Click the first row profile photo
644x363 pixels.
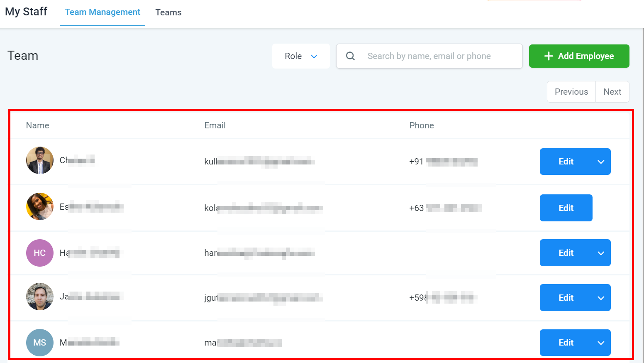click(40, 160)
